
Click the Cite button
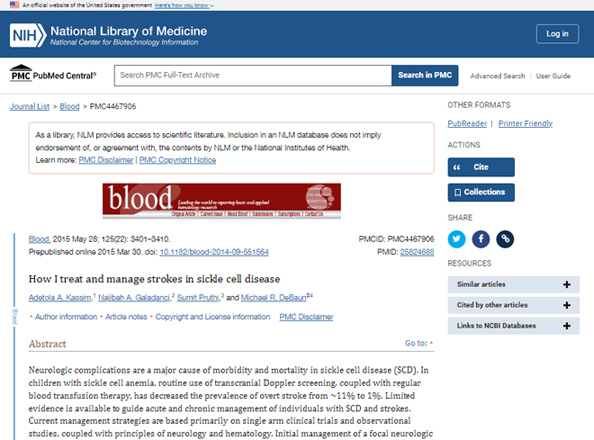click(x=481, y=167)
